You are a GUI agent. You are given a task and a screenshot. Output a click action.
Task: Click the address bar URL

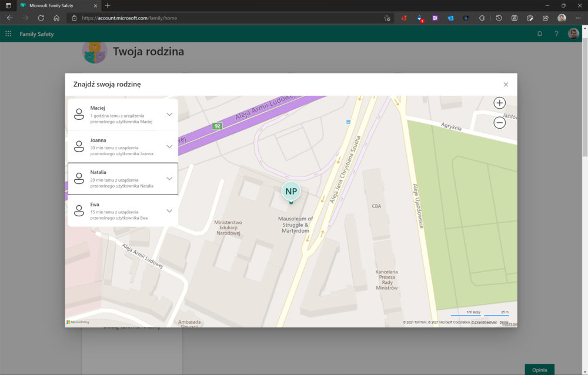(x=129, y=18)
